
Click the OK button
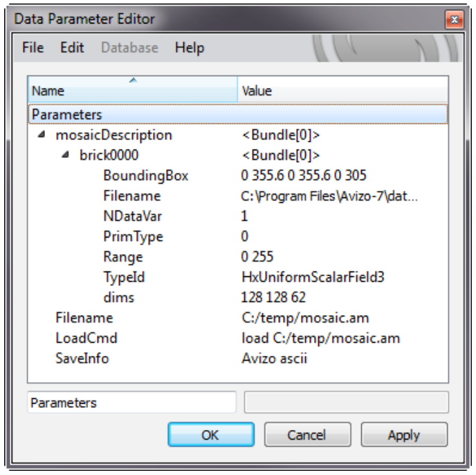coord(211,435)
